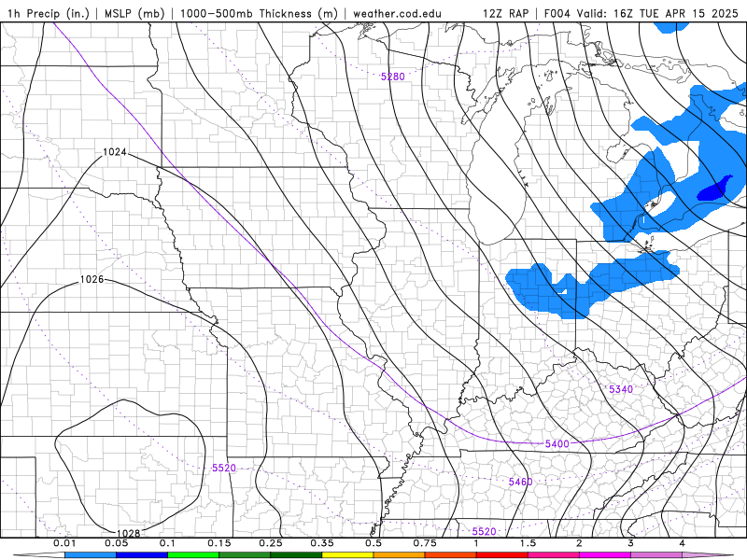The height and width of the screenshot is (560, 747).
Task: Select the 5400 thickness contour label
Action: (x=557, y=444)
